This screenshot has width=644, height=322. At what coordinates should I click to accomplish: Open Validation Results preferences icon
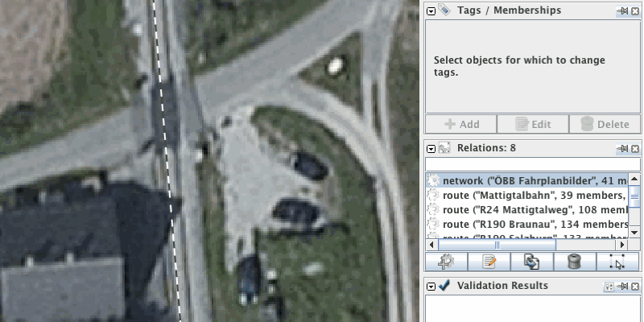point(609,287)
